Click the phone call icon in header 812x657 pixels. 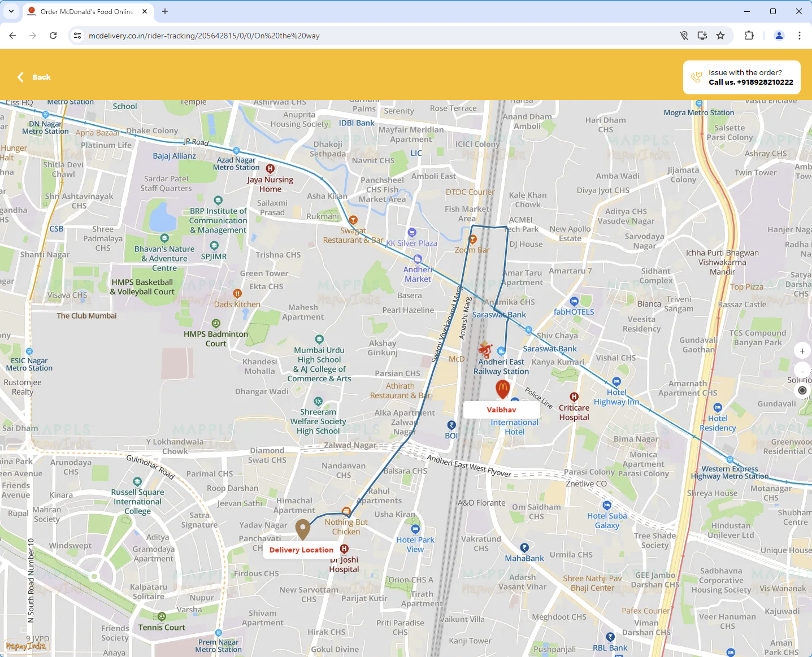pyautogui.click(x=697, y=77)
